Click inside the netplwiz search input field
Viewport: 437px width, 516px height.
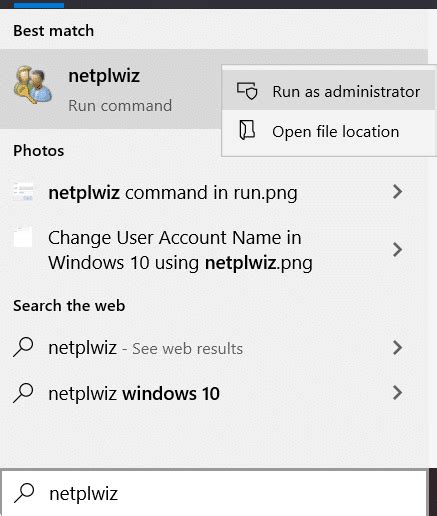(x=214, y=493)
